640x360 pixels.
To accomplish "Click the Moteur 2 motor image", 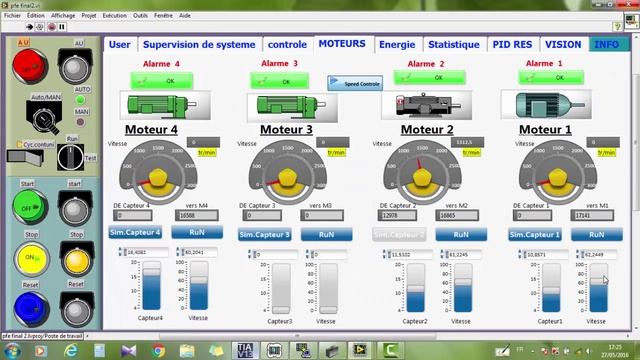I will (x=427, y=105).
